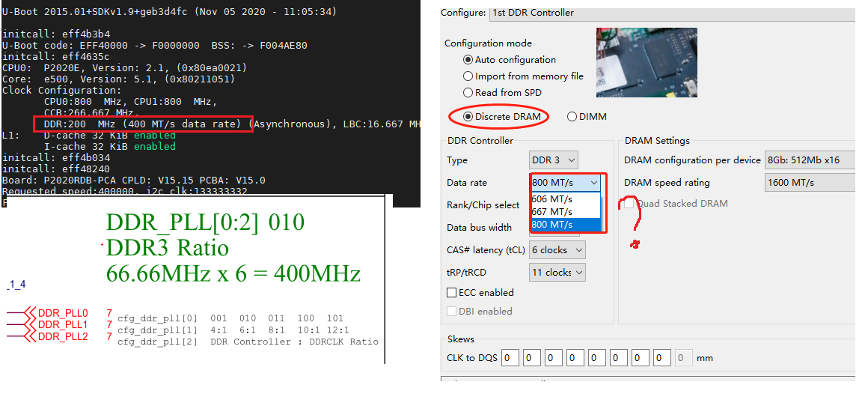Screen dimensions: 868x400
Task: Select Import from memory file option
Action: (x=468, y=76)
